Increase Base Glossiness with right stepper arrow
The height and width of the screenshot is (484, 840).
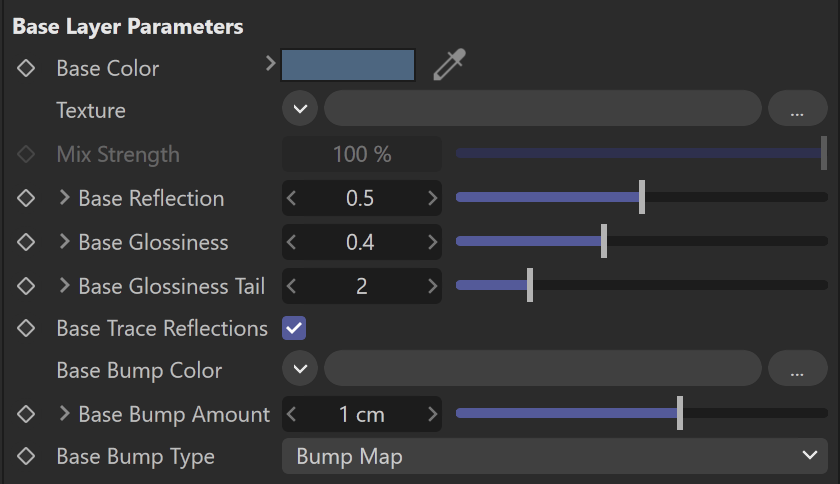tap(432, 242)
